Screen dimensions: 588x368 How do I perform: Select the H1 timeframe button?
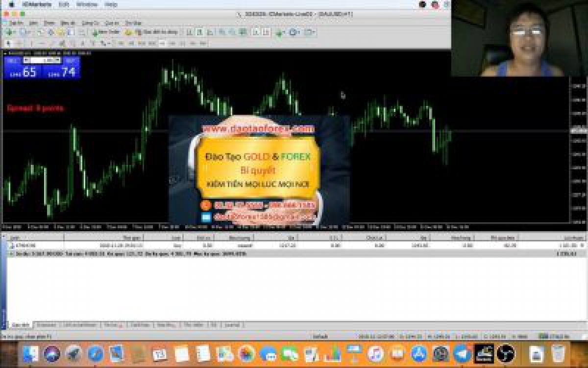point(162,43)
